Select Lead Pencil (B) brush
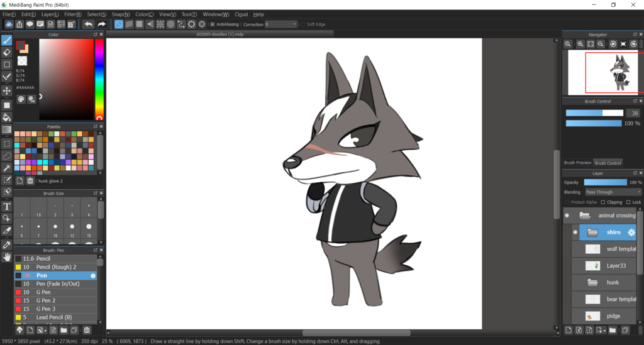The width and height of the screenshot is (644, 345). 55,317
